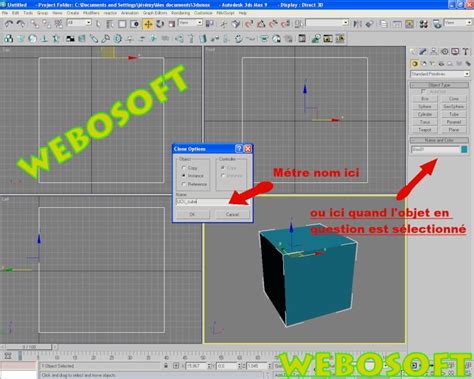This screenshot has width=474, height=379.
Task: Select the Copy object radio button
Action: [x=184, y=168]
